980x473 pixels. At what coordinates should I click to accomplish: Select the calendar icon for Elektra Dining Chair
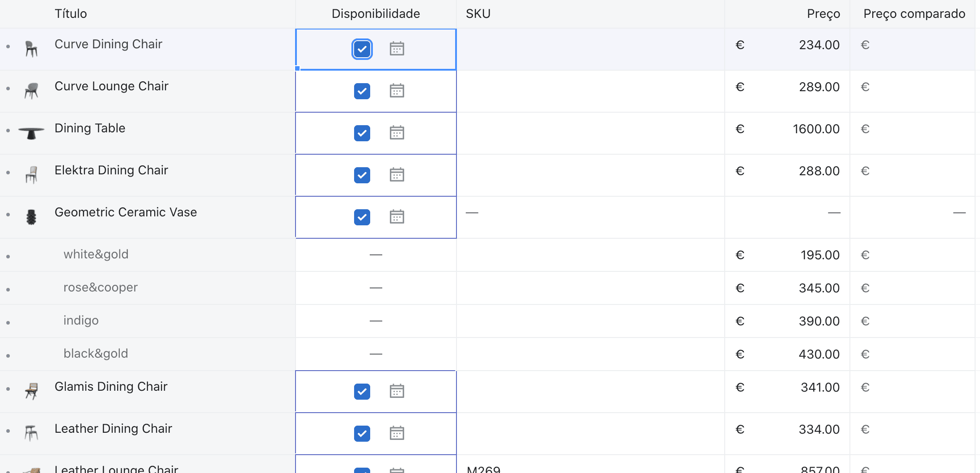397,175
